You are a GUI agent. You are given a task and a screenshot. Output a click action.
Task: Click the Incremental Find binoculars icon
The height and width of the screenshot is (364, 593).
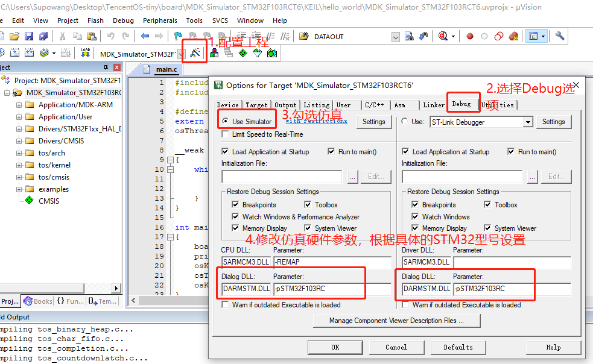pos(423,36)
